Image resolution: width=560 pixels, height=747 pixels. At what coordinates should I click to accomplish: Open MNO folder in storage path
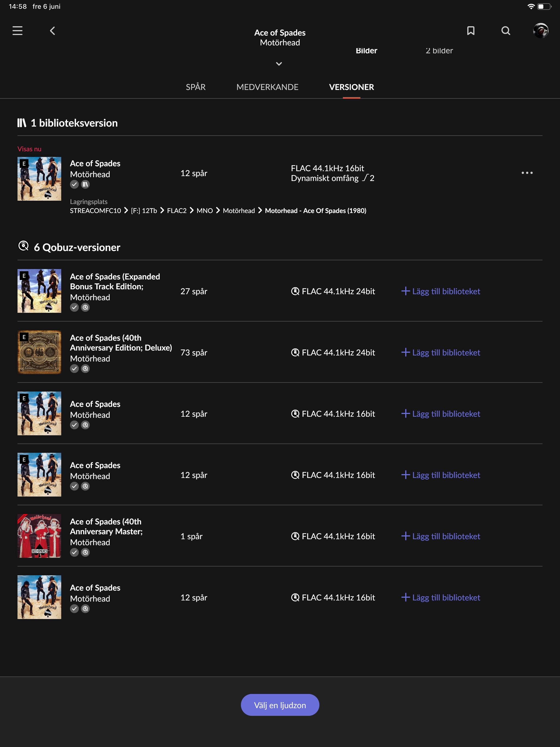(x=205, y=211)
